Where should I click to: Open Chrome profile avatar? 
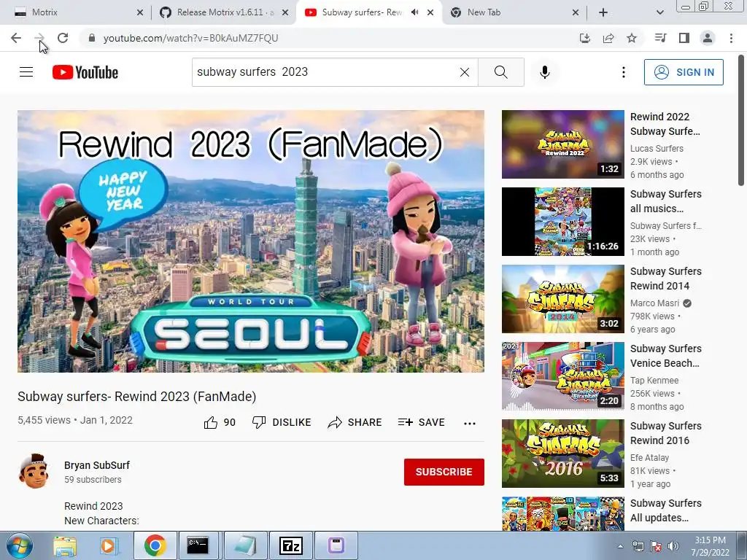pyautogui.click(x=708, y=38)
